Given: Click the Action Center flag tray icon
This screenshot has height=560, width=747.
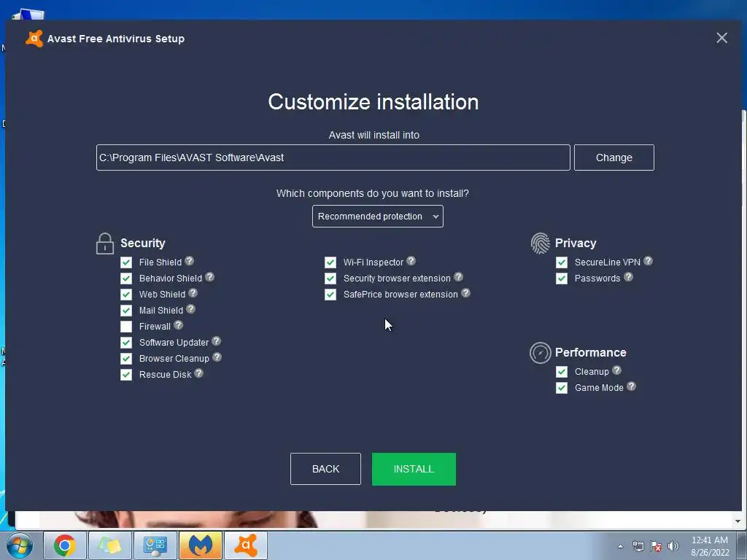Looking at the screenshot, I should click(656, 546).
